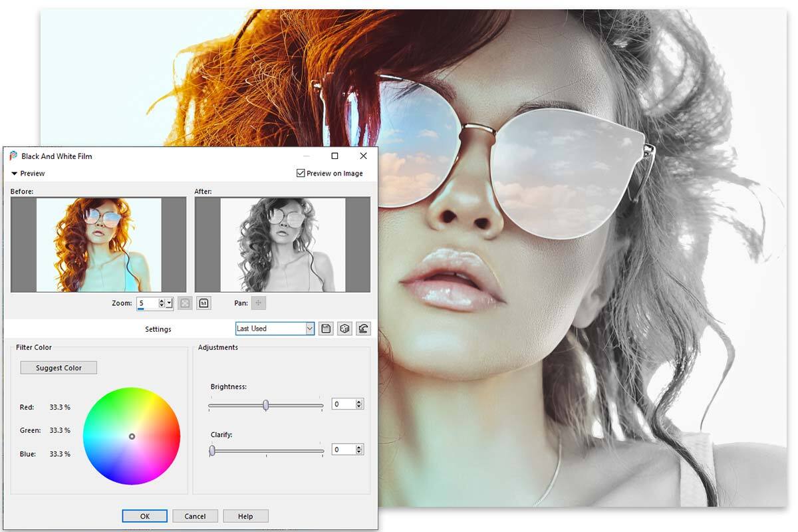Image resolution: width=798 pixels, height=532 pixels.
Task: Reset settings to default values
Action: (x=363, y=328)
